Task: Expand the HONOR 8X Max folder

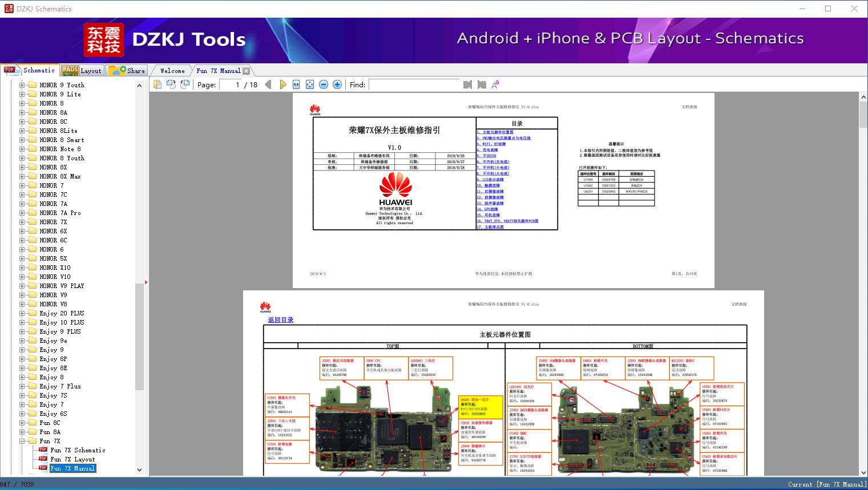Action: pyautogui.click(x=22, y=176)
